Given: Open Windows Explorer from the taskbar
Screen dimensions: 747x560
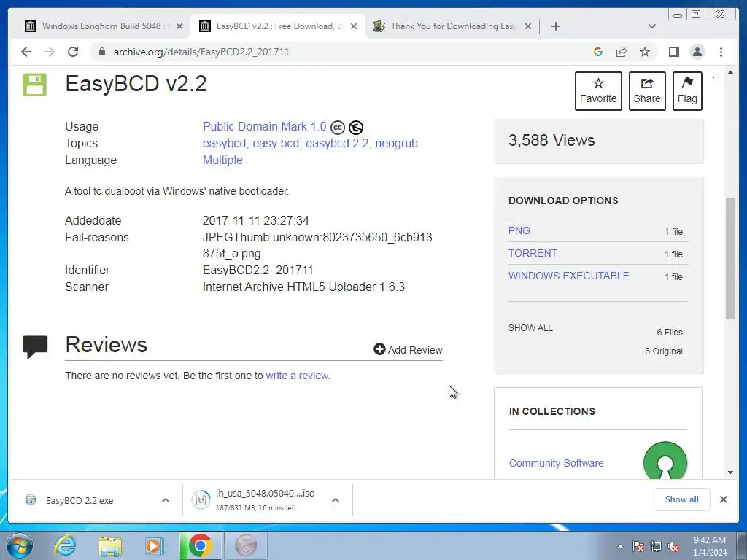Looking at the screenshot, I should 110,545.
